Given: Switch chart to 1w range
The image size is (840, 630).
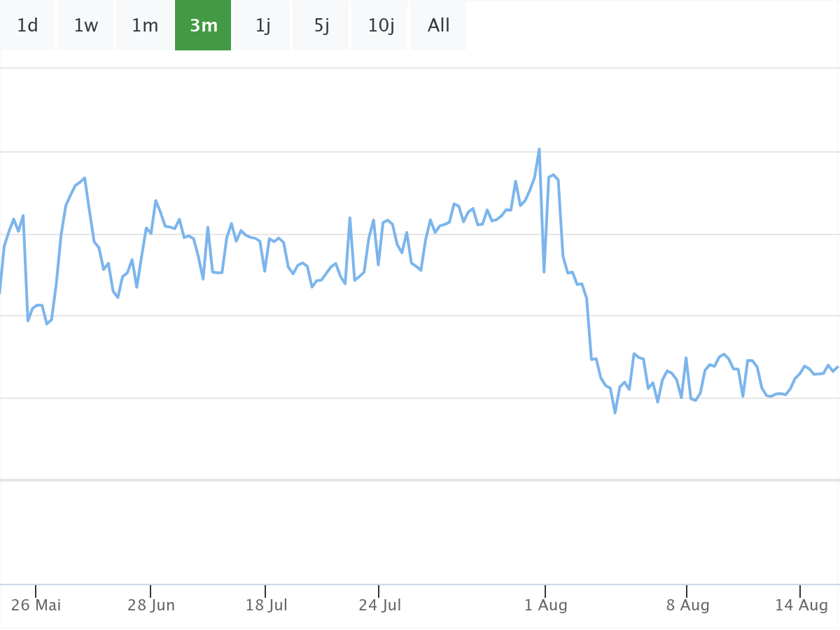Looking at the screenshot, I should point(86,26).
